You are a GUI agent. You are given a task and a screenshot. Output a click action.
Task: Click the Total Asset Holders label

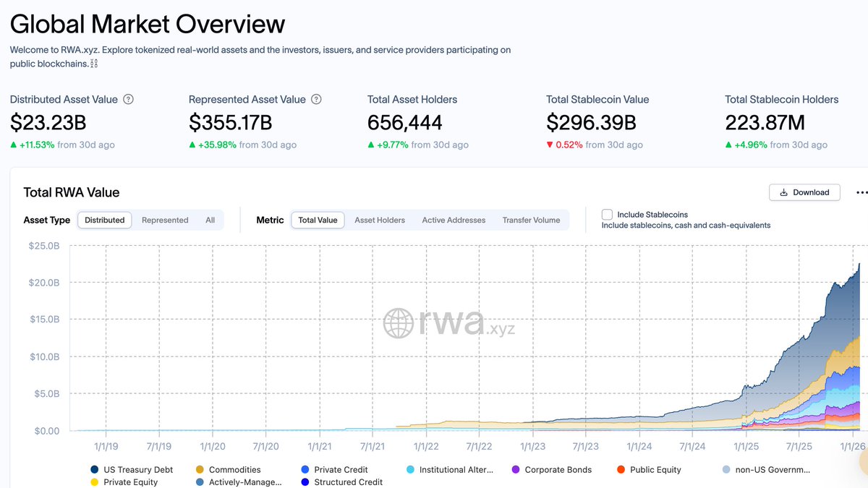[x=412, y=100]
